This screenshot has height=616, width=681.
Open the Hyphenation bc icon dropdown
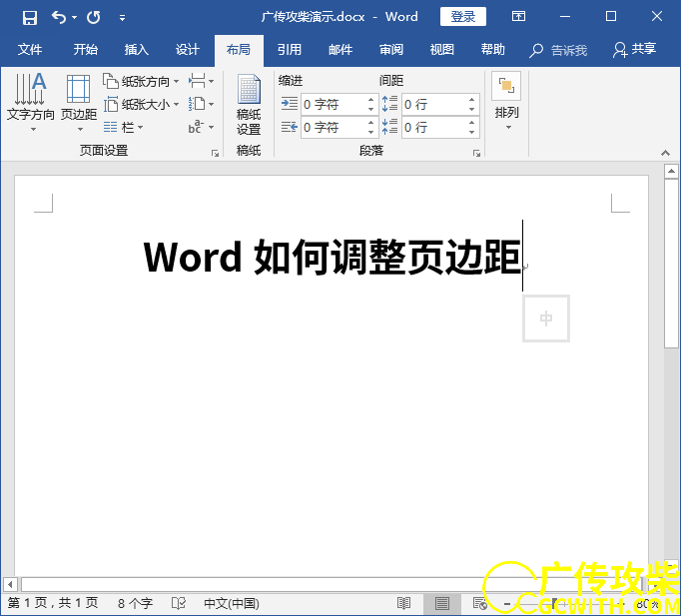click(x=201, y=127)
